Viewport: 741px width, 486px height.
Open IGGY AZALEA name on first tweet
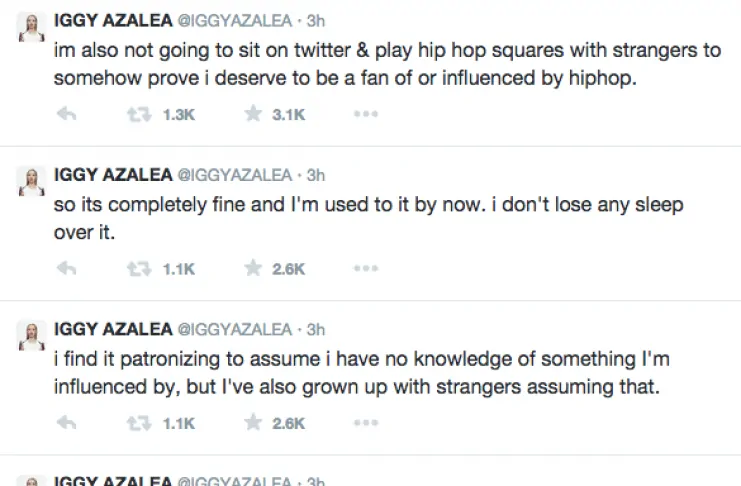(x=112, y=20)
